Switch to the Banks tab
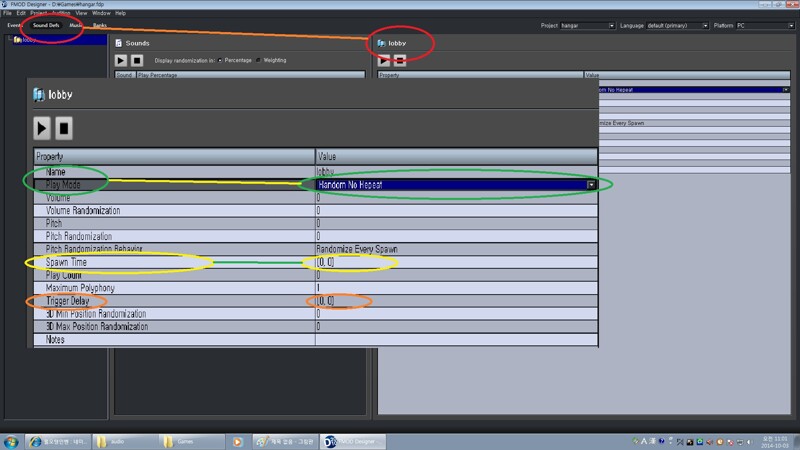This screenshot has width=800, height=450. pos(99,25)
